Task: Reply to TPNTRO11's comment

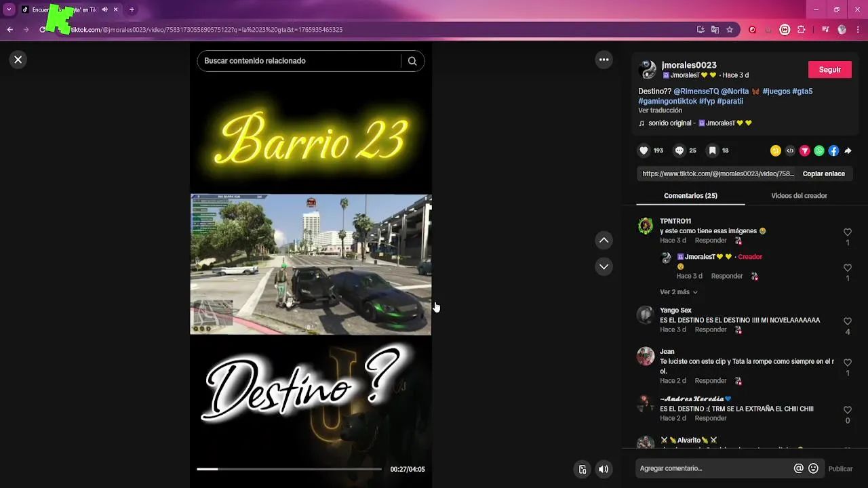Action: (x=711, y=241)
